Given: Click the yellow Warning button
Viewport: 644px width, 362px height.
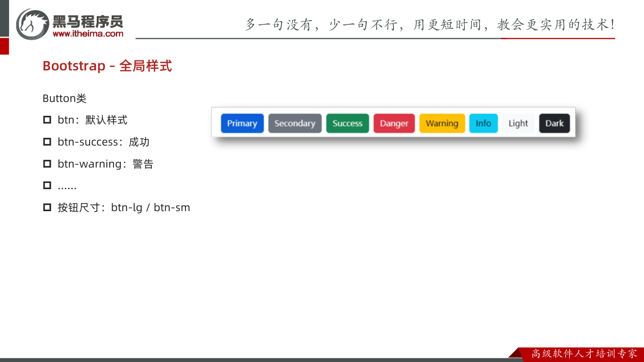Looking at the screenshot, I should (442, 123).
